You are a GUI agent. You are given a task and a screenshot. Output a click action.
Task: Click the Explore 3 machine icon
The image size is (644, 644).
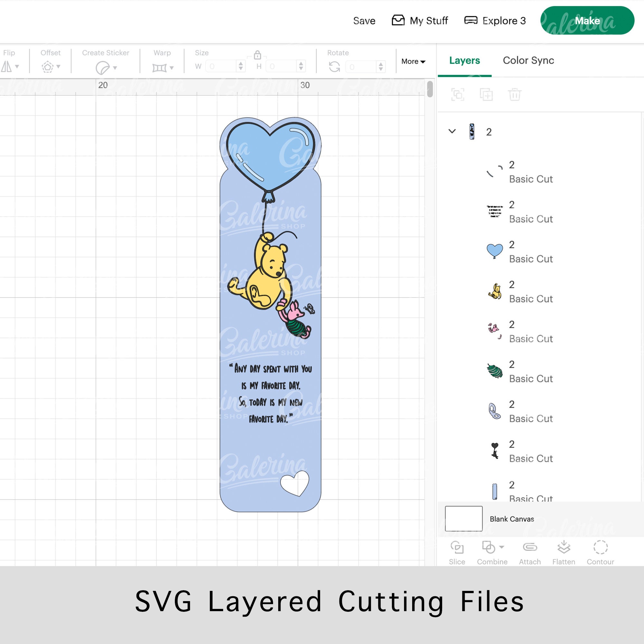pyautogui.click(x=471, y=20)
